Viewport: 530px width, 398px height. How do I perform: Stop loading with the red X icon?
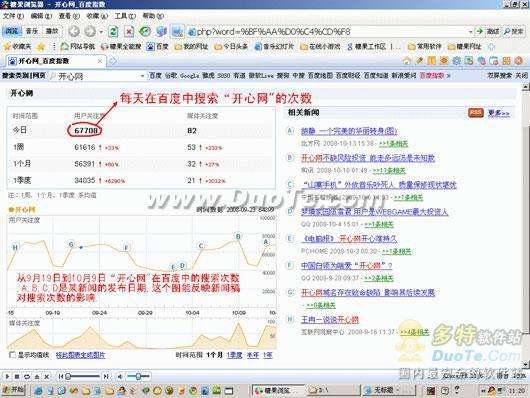[129, 32]
